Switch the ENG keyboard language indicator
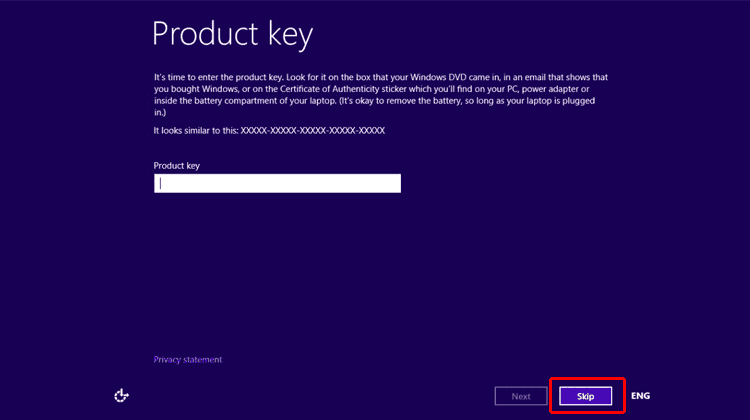Viewport: 750px width, 420px height. (x=640, y=396)
